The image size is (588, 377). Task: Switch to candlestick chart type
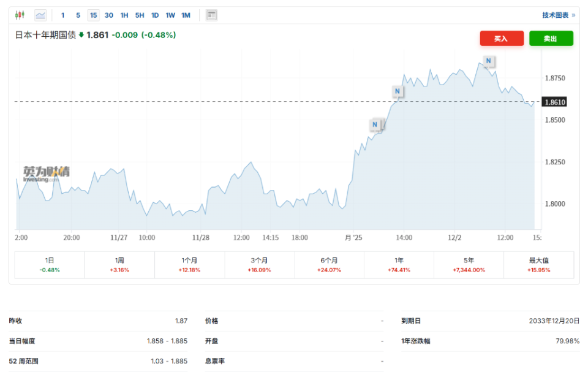(x=20, y=15)
